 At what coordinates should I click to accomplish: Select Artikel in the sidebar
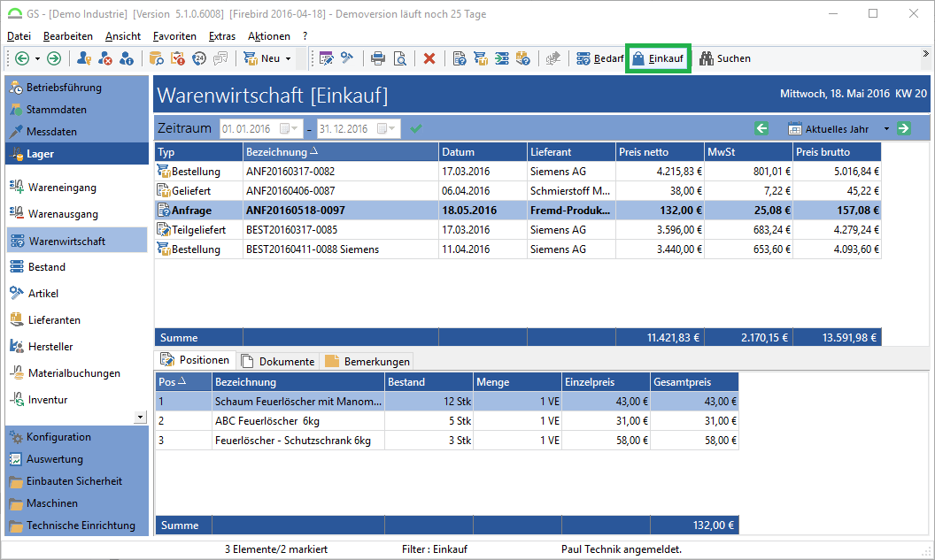(x=42, y=293)
